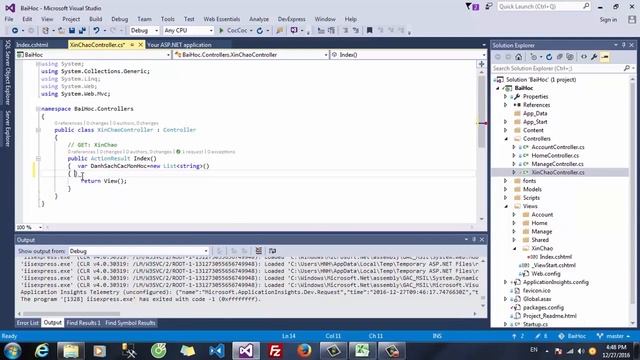The image size is (640, 360).
Task: Switch to Index.cshtml editor tab
Action: pyautogui.click(x=32, y=45)
